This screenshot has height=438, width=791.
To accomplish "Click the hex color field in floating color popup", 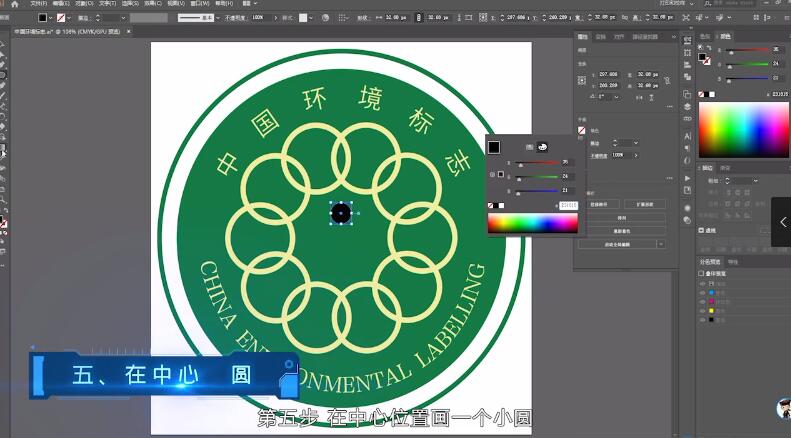I will 568,205.
